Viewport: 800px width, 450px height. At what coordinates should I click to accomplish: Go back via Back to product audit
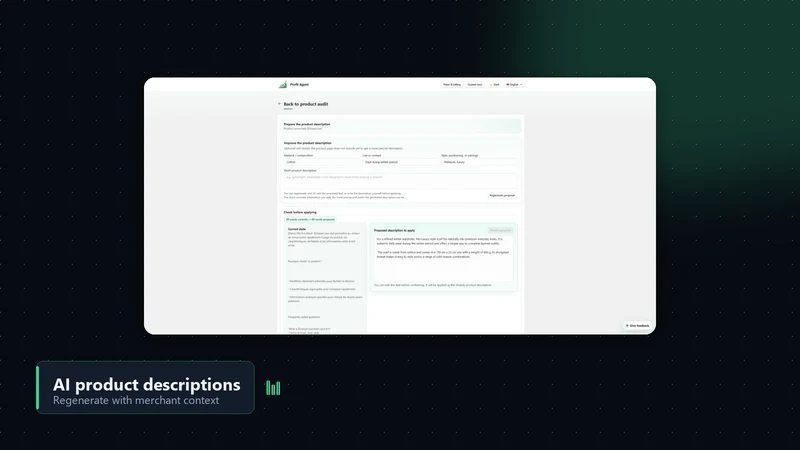306,104
